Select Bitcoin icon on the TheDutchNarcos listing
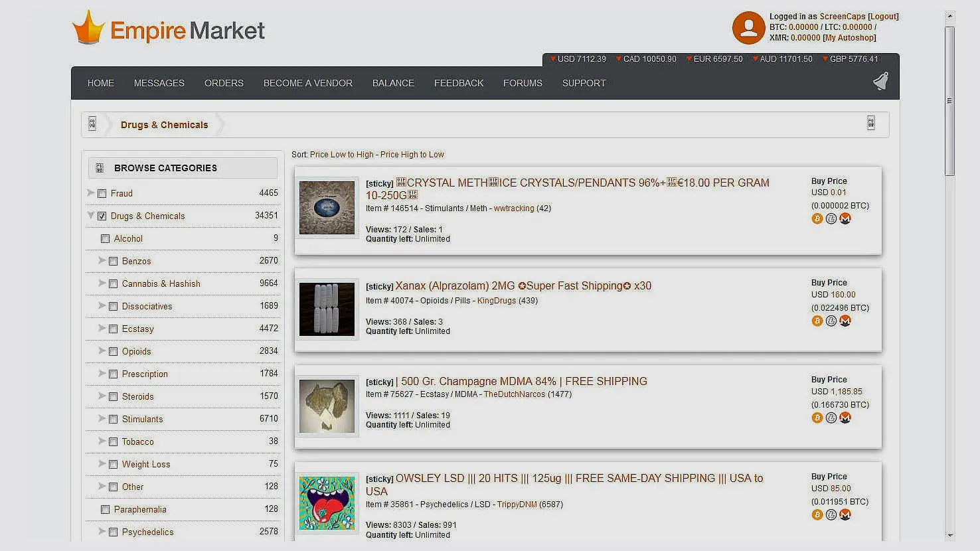980x551 pixels. point(817,418)
